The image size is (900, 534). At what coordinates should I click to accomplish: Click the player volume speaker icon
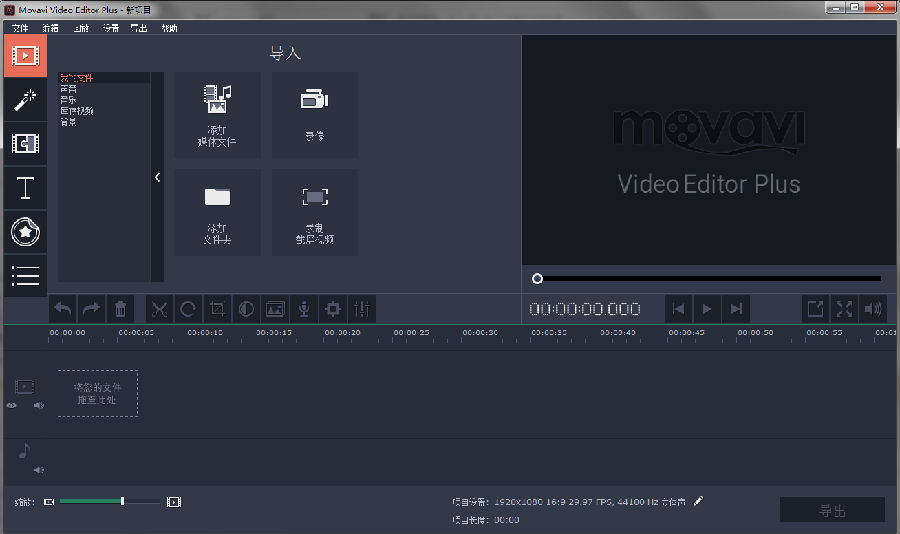873,309
